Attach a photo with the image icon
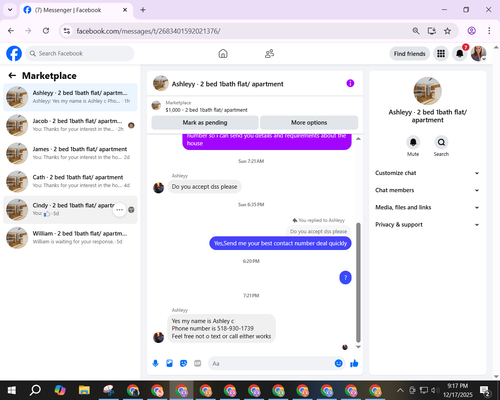This screenshot has height=400, width=500. pos(169,363)
